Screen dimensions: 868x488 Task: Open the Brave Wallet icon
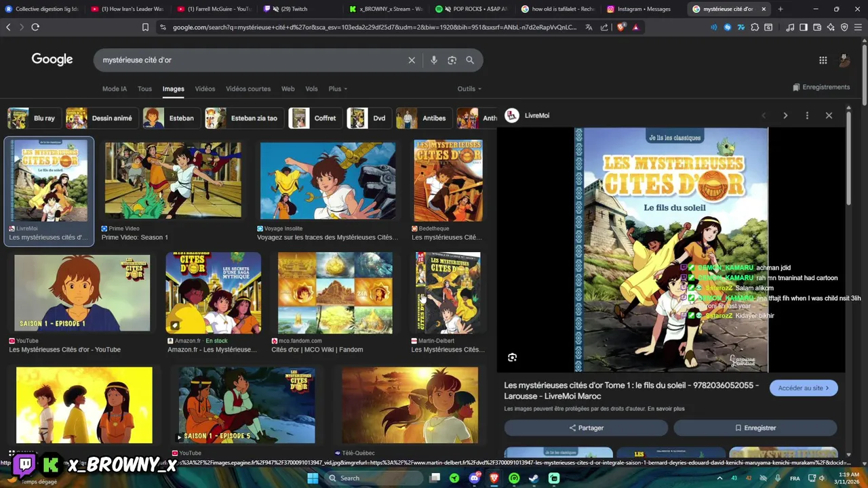coord(817,27)
